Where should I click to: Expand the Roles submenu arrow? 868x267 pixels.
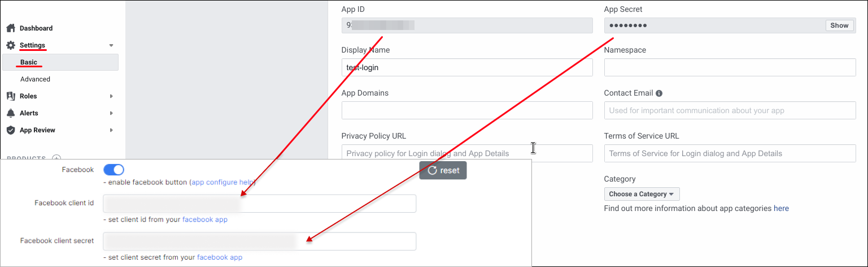click(x=111, y=96)
